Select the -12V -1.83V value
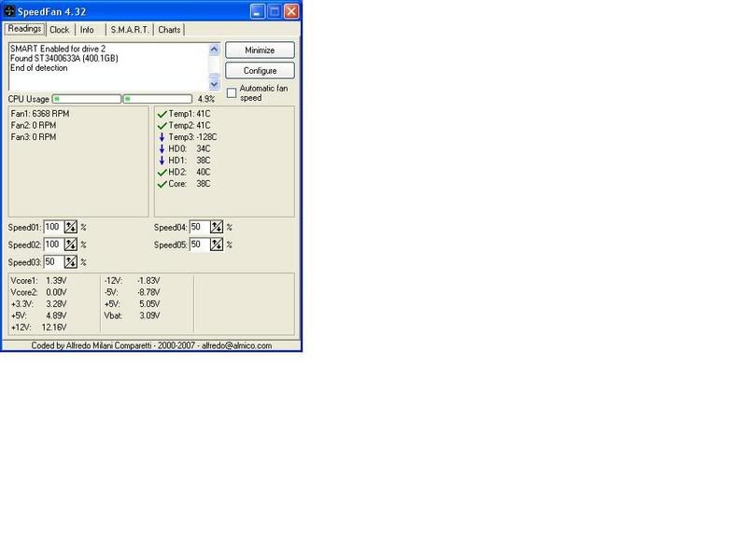Image resolution: width=747 pixels, height=560 pixels. click(148, 281)
